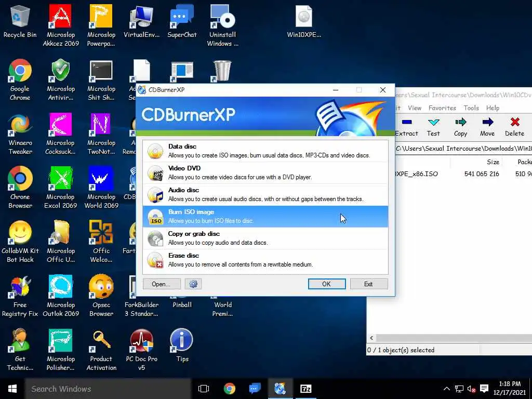Select the PC Doc Pro v5 icon
This screenshot has width=532, height=399.
point(141,350)
